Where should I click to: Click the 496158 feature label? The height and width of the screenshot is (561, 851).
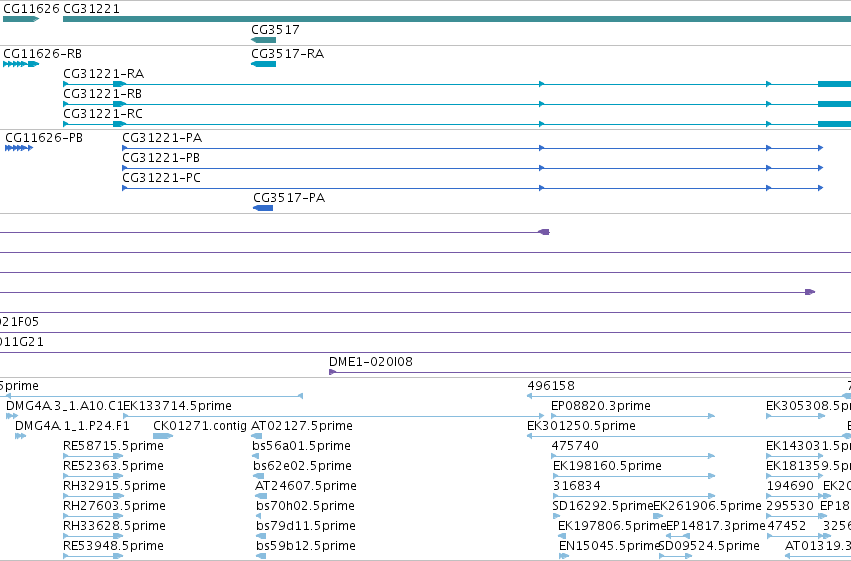click(x=551, y=386)
